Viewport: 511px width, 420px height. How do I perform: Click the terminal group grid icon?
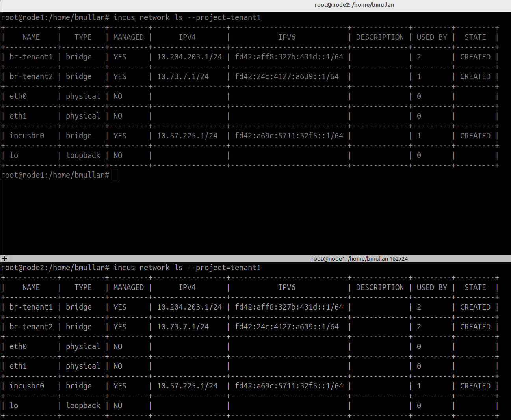click(5, 259)
